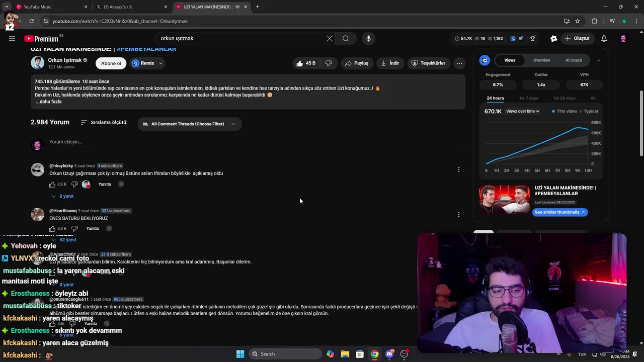Collapse the vidIQ panel chevron
Screen dimensions: 644x362
599,60
